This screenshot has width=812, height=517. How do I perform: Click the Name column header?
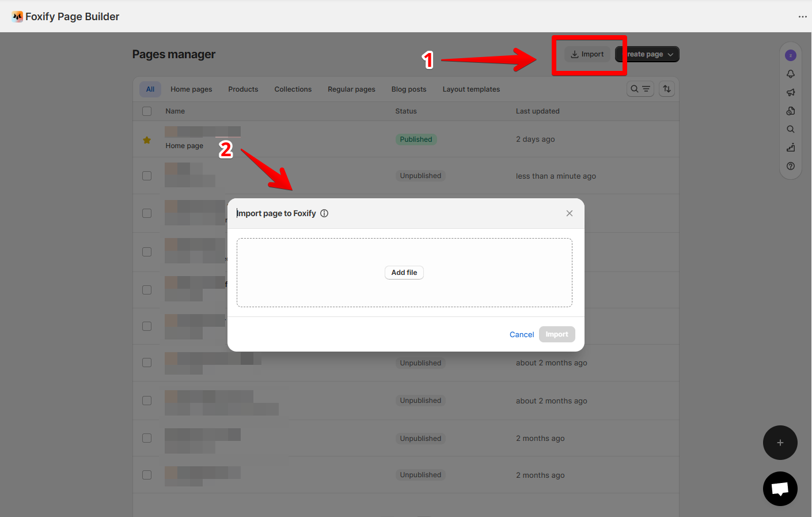coord(175,111)
